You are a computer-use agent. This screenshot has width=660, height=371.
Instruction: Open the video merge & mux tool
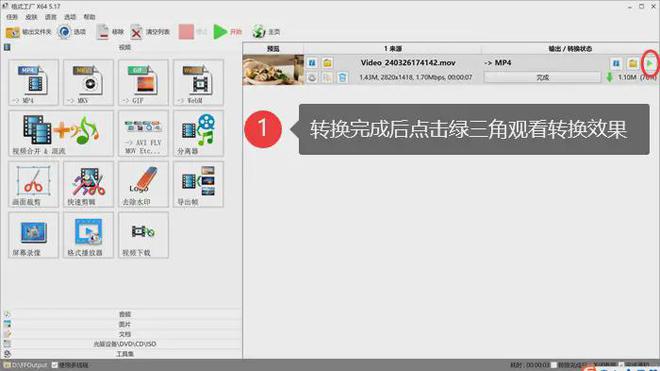coord(61,133)
